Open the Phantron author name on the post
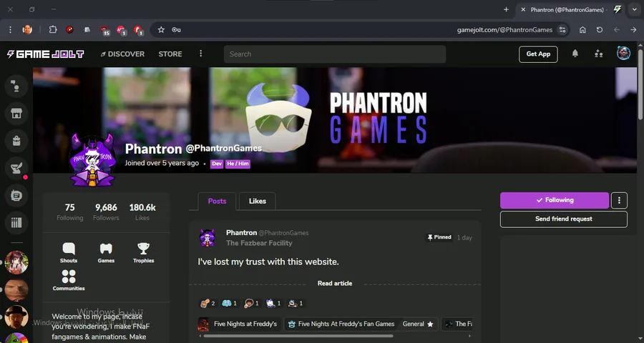 pos(242,233)
